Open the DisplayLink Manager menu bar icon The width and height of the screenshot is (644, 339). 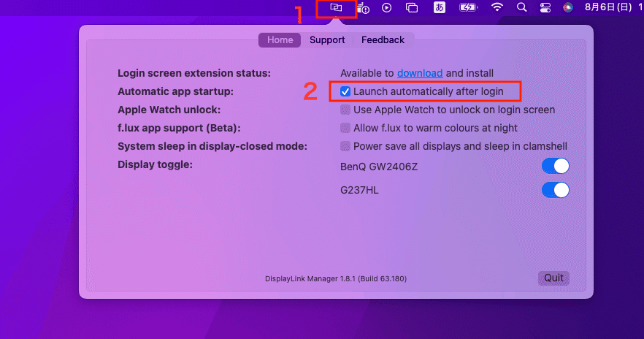click(x=336, y=7)
